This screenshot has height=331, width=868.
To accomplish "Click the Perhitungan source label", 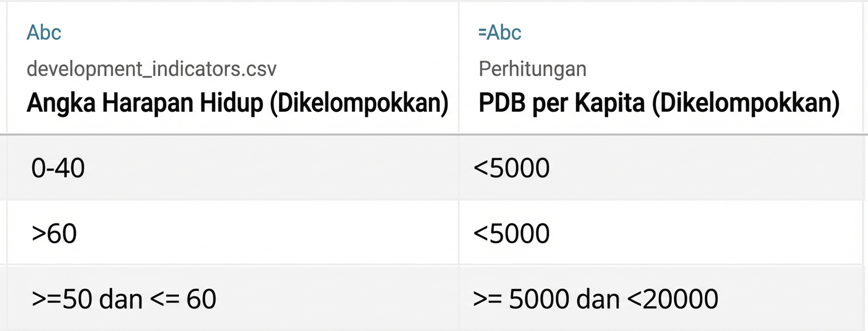I will (532, 69).
